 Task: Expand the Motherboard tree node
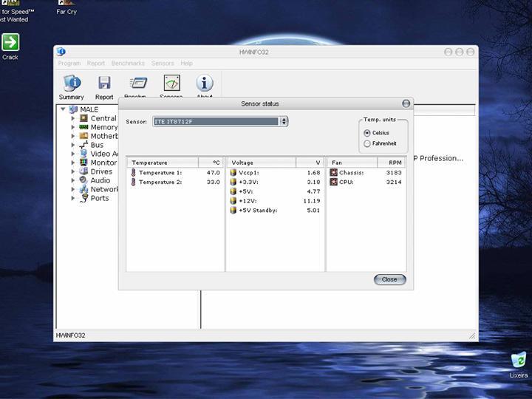pos(73,136)
